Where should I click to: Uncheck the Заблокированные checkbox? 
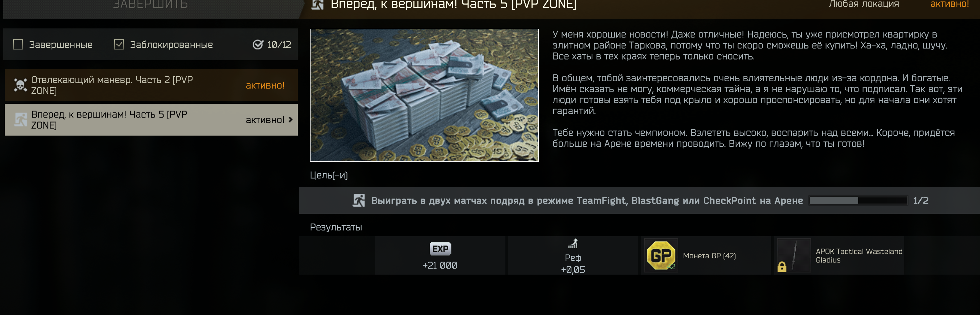[x=119, y=44]
